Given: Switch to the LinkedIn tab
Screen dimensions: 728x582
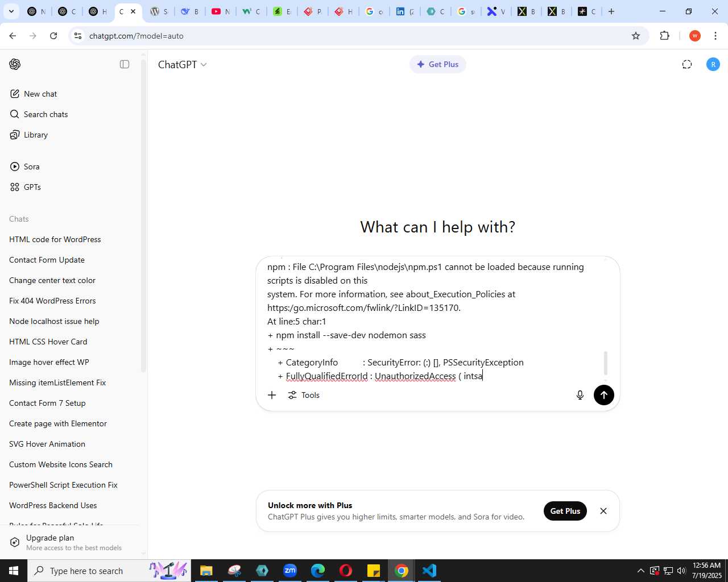Looking at the screenshot, I should [x=405, y=11].
